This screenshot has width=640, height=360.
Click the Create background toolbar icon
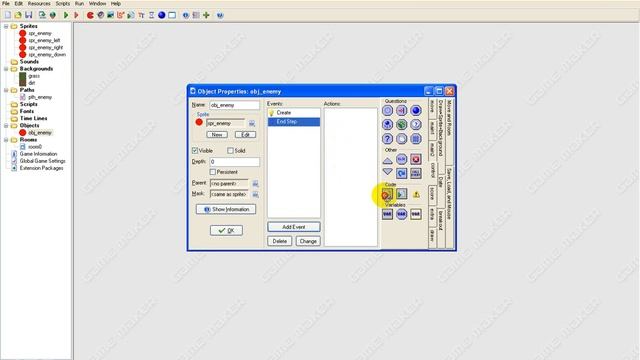(x=111, y=15)
